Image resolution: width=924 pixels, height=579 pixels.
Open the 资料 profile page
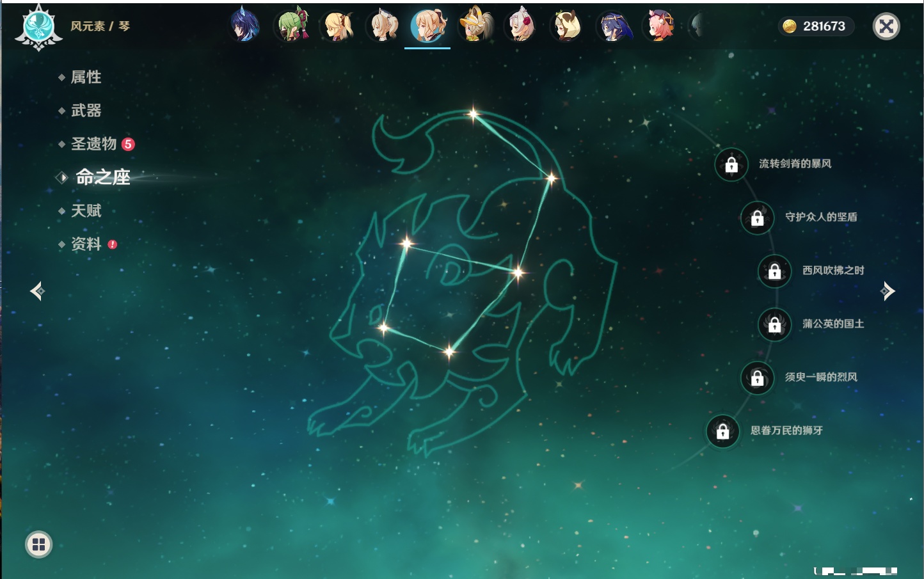pyautogui.click(x=86, y=244)
